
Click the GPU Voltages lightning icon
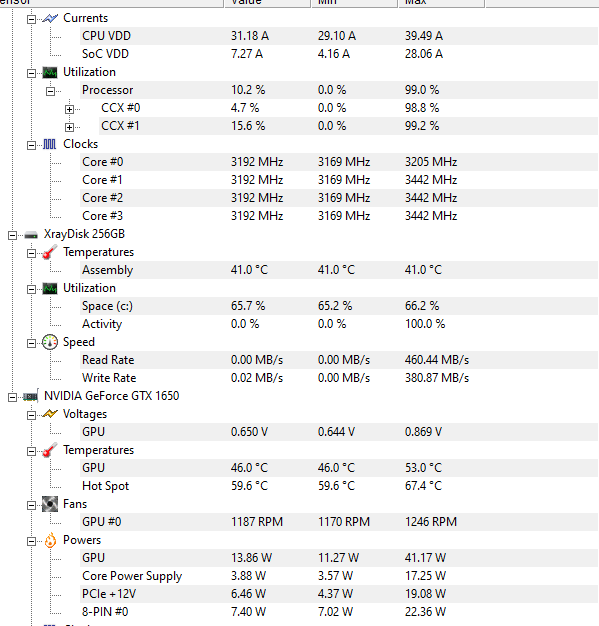pos(50,414)
